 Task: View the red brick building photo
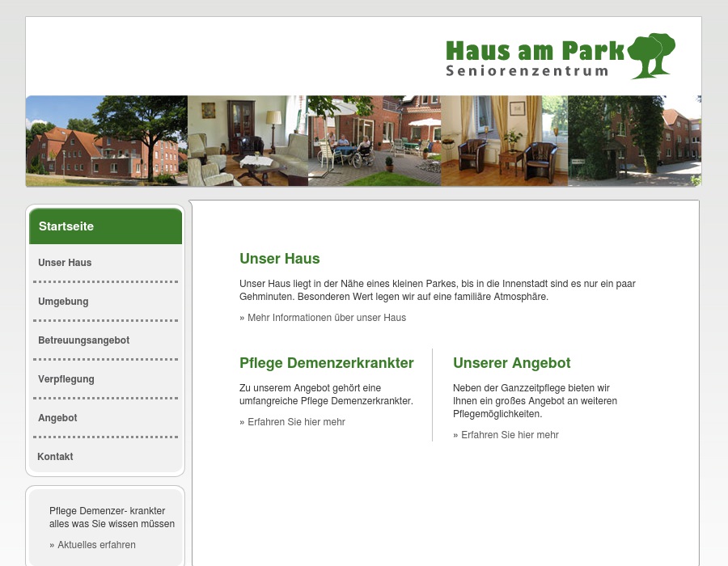point(106,141)
